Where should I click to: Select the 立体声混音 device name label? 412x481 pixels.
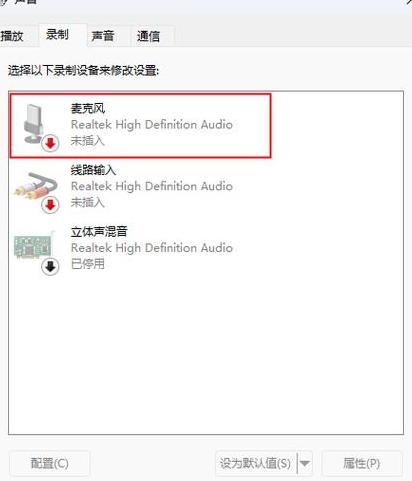pos(99,232)
